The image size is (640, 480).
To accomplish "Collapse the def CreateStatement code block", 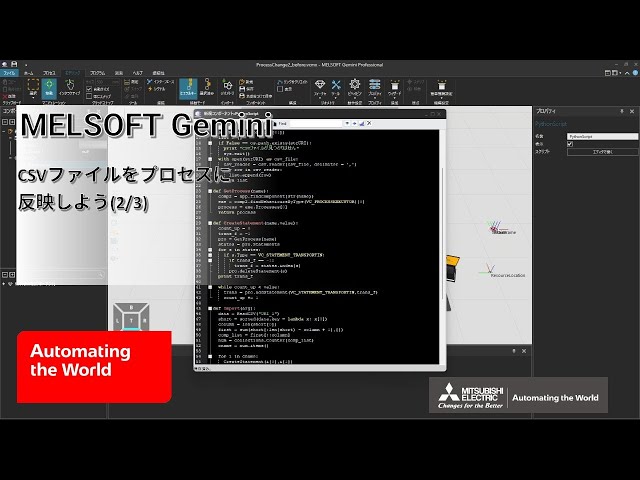I will [210, 223].
